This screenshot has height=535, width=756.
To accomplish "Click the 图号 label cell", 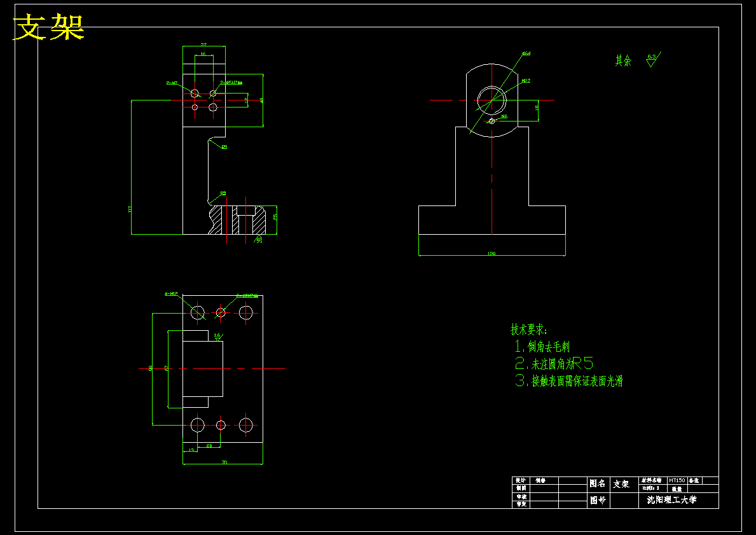I will (x=598, y=500).
